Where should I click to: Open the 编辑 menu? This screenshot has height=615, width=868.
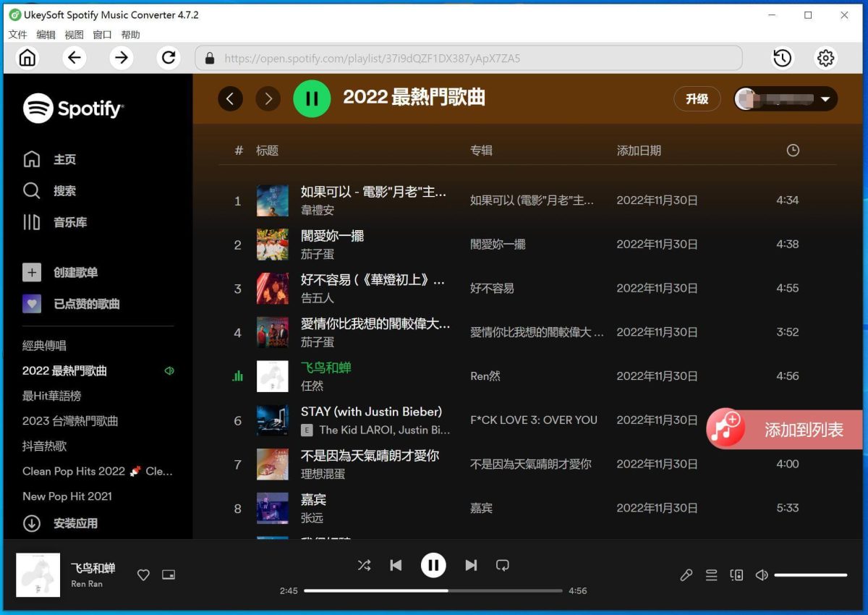pyautogui.click(x=46, y=35)
